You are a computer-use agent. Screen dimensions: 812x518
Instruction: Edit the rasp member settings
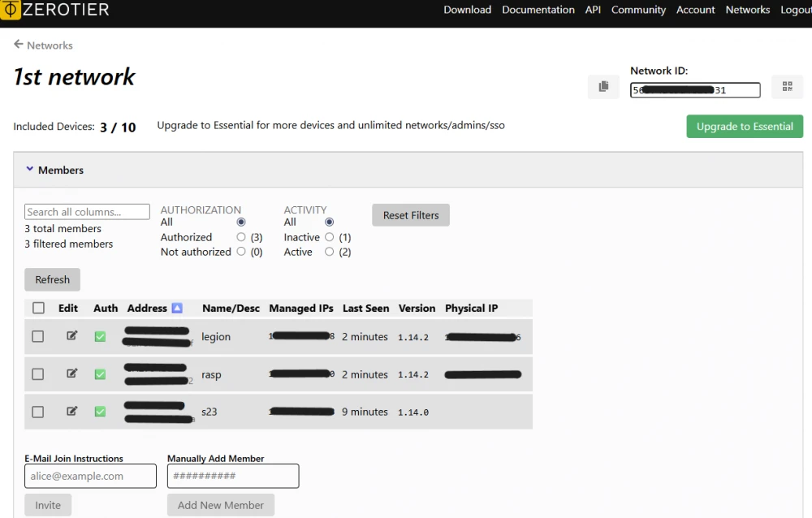coord(72,373)
